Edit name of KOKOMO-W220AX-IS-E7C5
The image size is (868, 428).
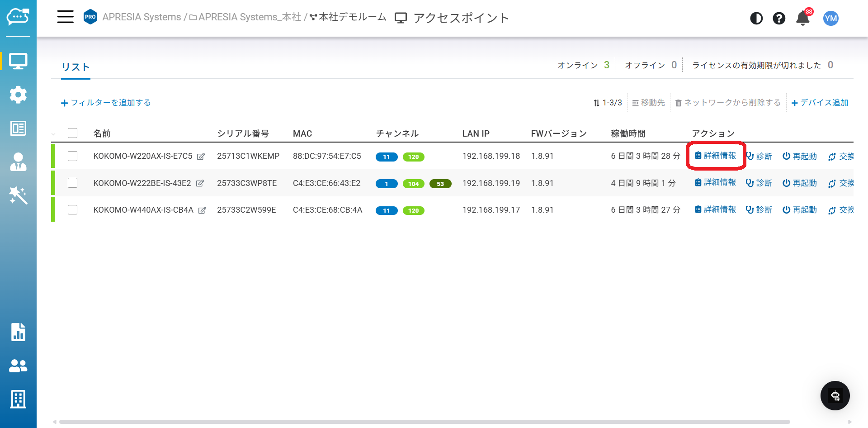point(201,157)
